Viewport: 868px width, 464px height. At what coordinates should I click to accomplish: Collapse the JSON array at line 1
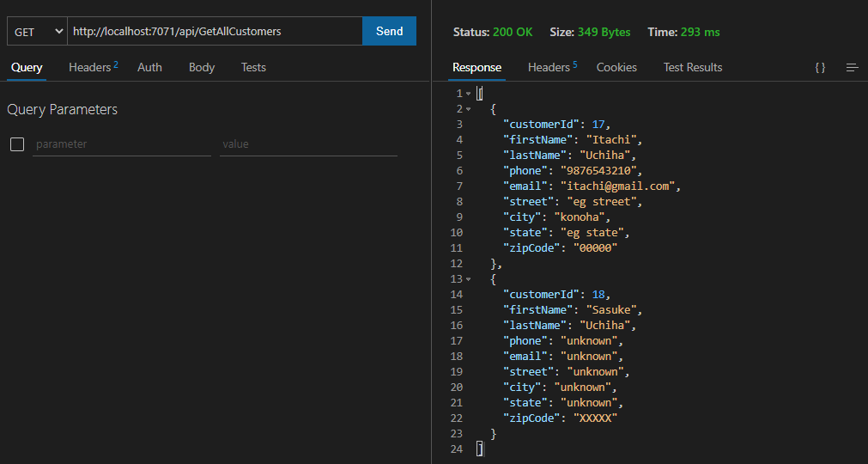(468, 94)
